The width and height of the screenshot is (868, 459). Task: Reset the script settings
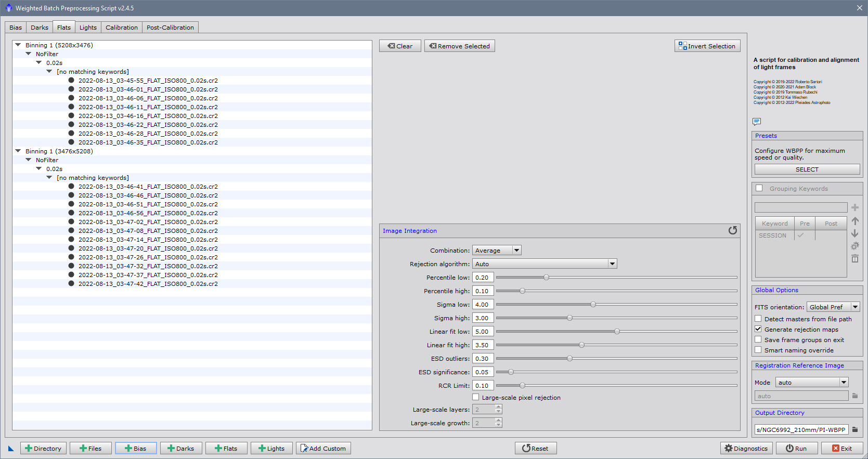pyautogui.click(x=536, y=448)
